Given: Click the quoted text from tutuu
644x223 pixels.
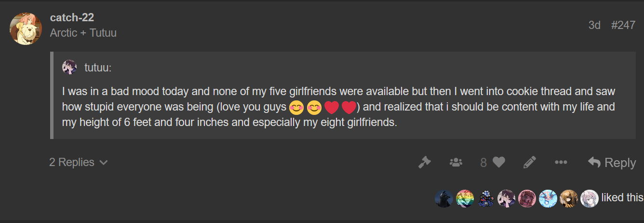Looking at the screenshot, I should (x=338, y=107).
